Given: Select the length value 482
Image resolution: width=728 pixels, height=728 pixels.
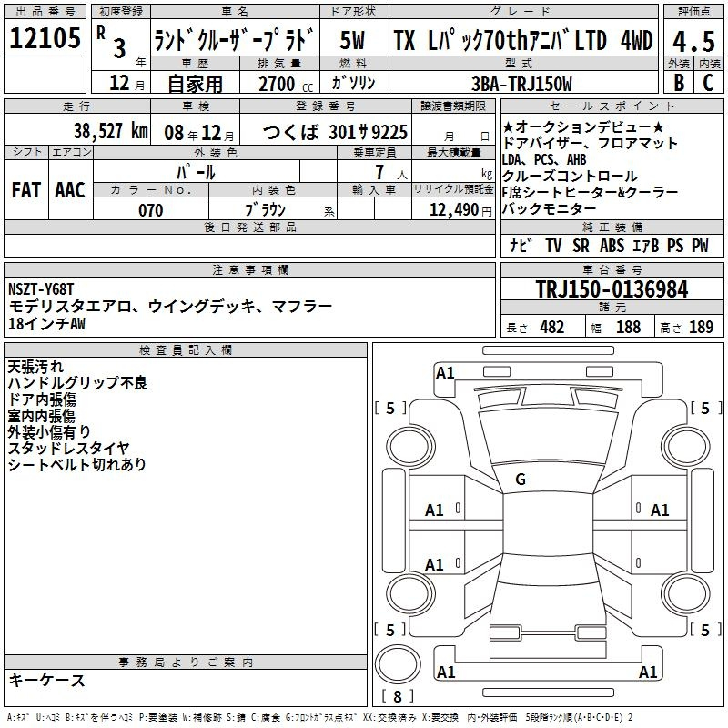Looking at the screenshot, I should pos(552,328).
